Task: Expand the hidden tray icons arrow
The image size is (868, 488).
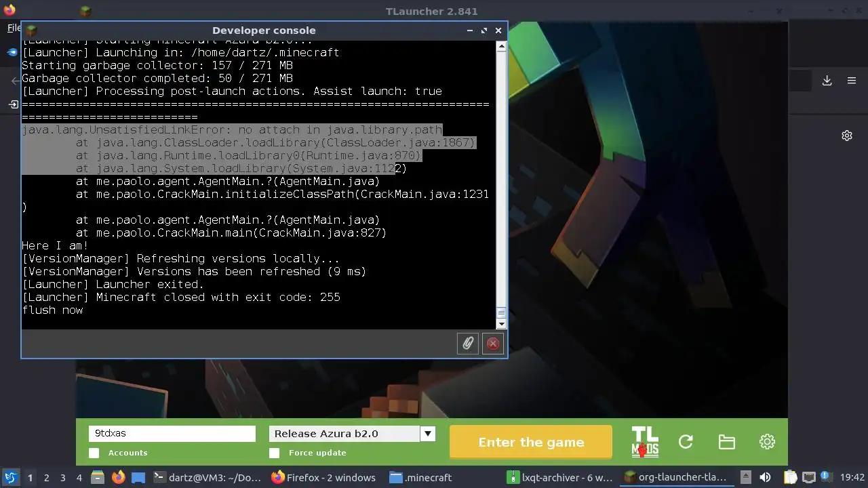Action: 745,477
